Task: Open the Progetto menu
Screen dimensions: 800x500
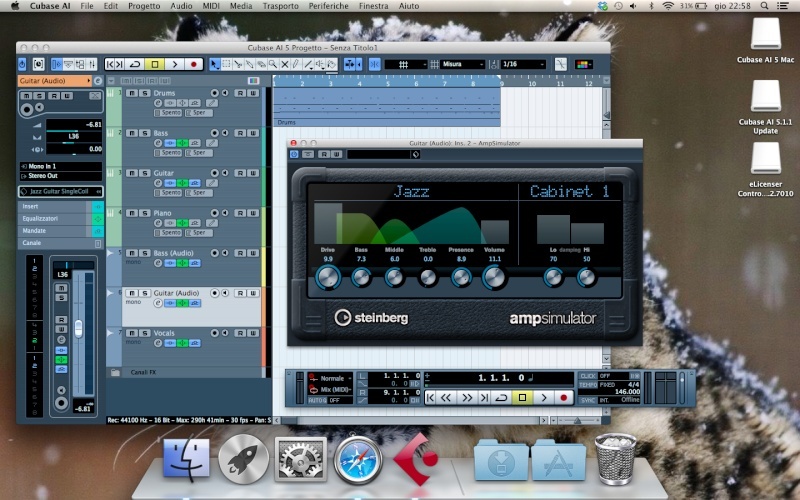Action: tap(144, 6)
